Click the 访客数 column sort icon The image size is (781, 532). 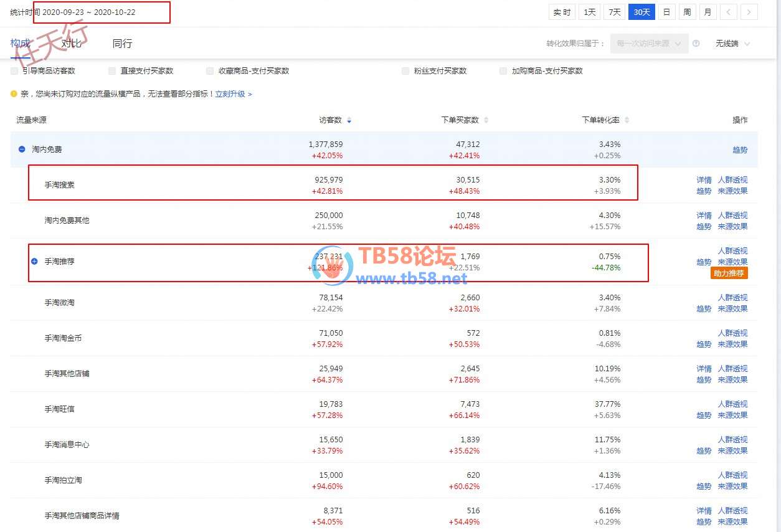pos(349,120)
